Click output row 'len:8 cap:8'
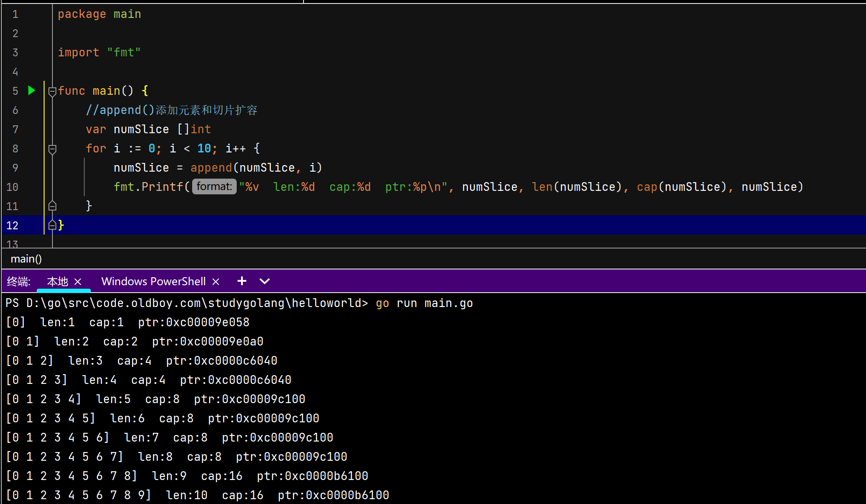 (176, 457)
